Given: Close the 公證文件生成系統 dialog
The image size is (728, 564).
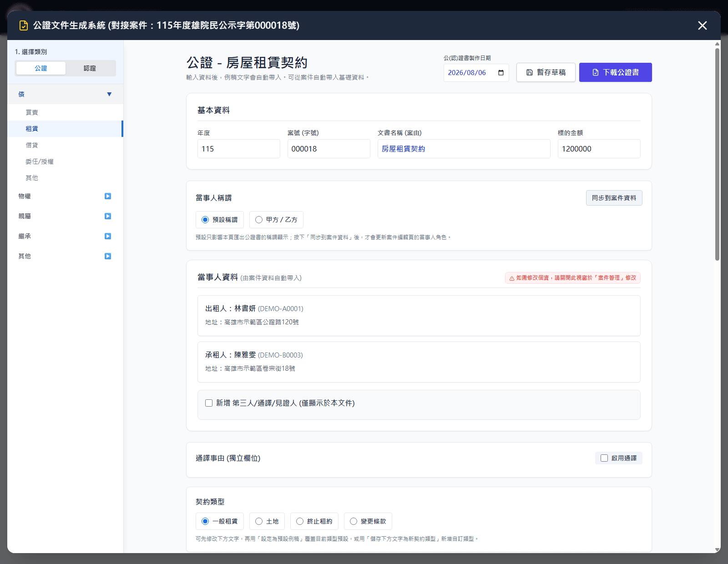Looking at the screenshot, I should point(703,25).
